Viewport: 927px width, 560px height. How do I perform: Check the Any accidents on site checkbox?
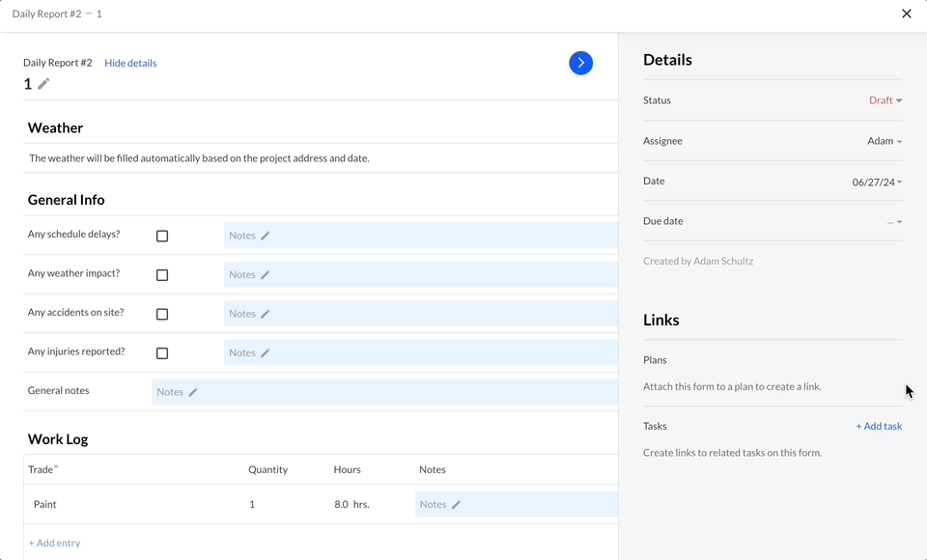coord(161,313)
